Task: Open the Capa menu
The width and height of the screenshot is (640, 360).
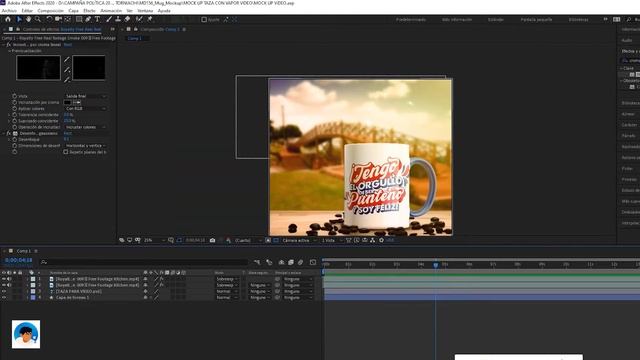Action: [73, 11]
